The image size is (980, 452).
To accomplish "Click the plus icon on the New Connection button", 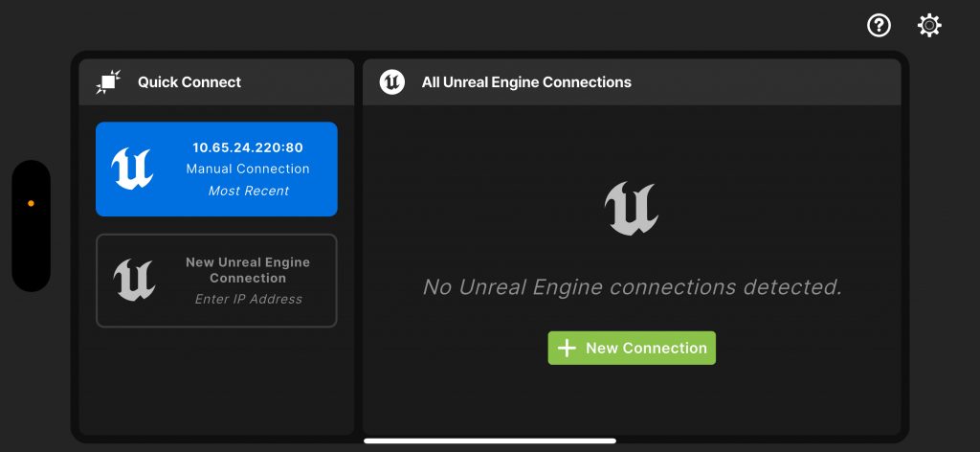I will (x=567, y=349).
